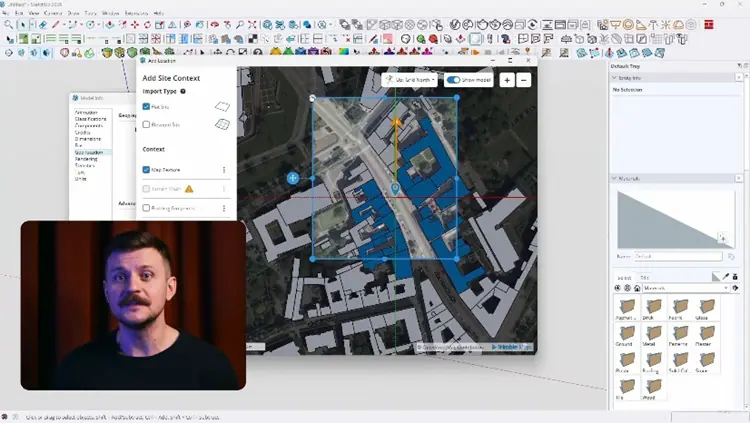Expand the Arc tool dropdown arrow
The height and width of the screenshot is (423, 750).
(81, 24)
